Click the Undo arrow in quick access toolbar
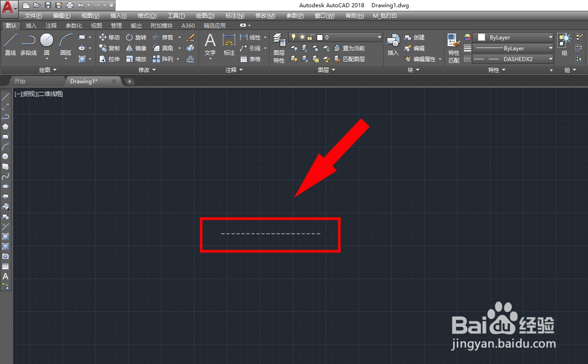The height and width of the screenshot is (364, 588). tap(81, 5)
